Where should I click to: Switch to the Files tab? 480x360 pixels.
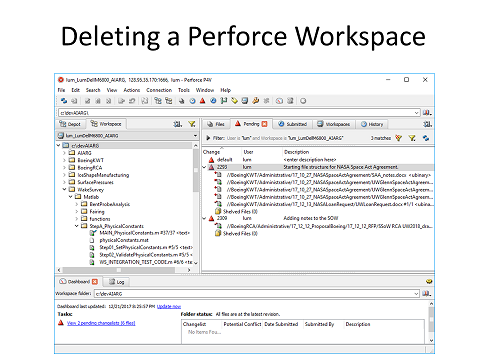click(x=216, y=124)
